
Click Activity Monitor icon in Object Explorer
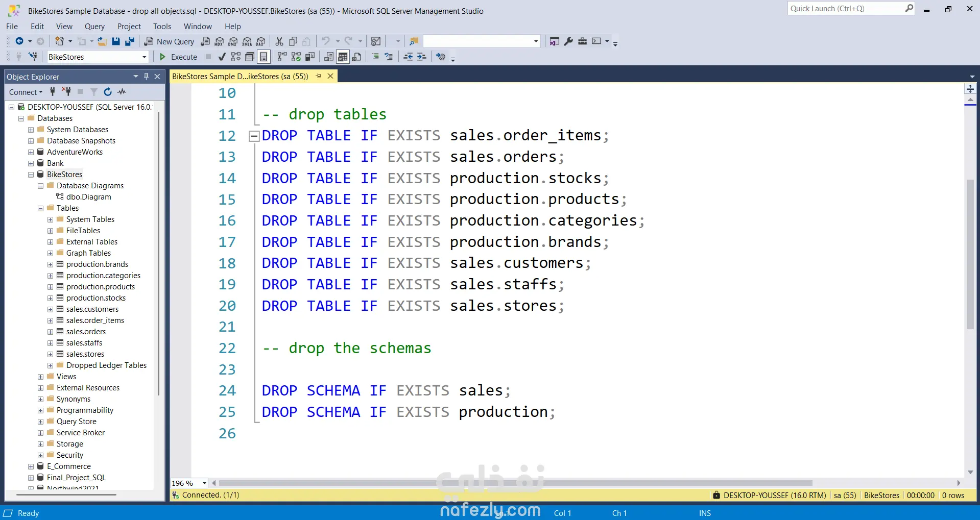click(x=122, y=92)
